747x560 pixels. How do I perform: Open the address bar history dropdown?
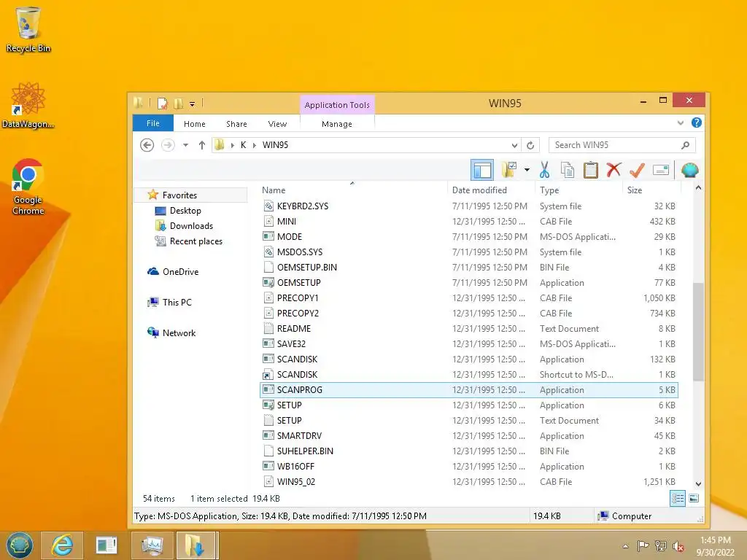pyautogui.click(x=514, y=145)
